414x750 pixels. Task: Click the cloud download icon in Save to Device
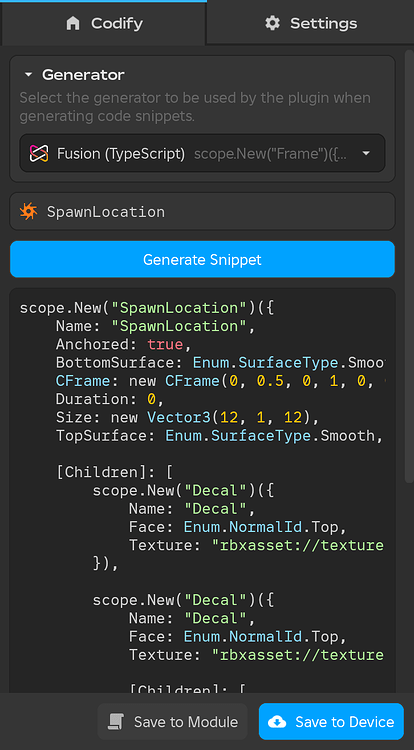click(277, 722)
